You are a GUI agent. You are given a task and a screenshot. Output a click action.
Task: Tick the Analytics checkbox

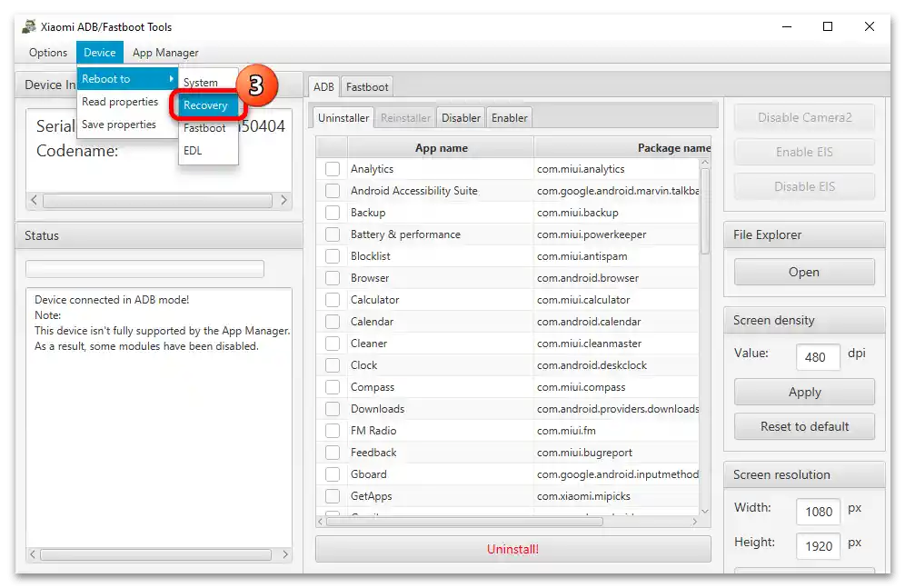click(333, 169)
